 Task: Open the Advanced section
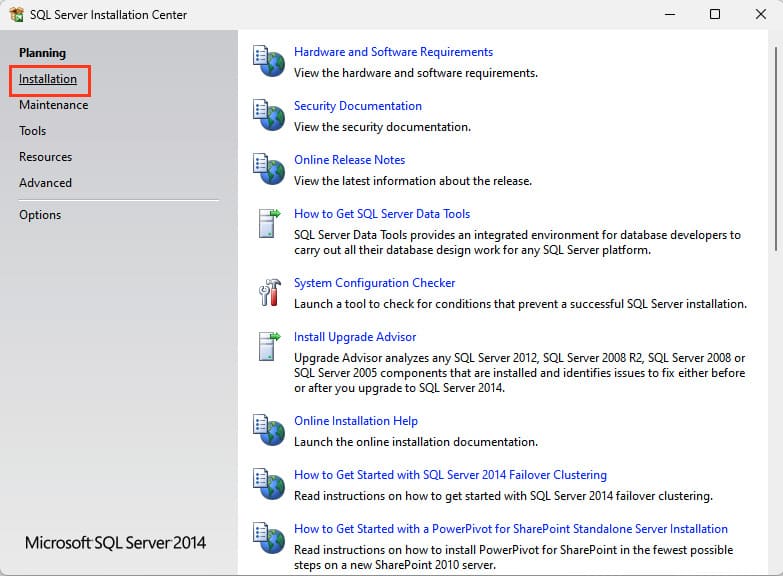[x=45, y=183]
